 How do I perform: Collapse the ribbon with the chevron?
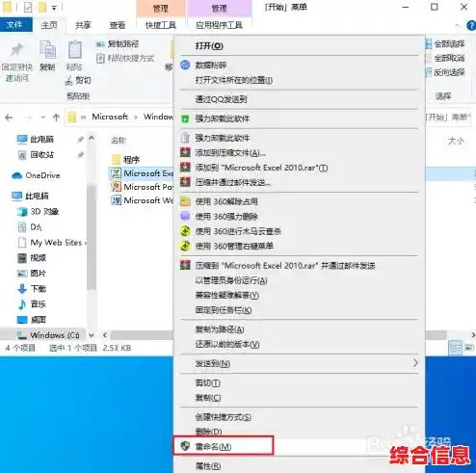pos(458,25)
